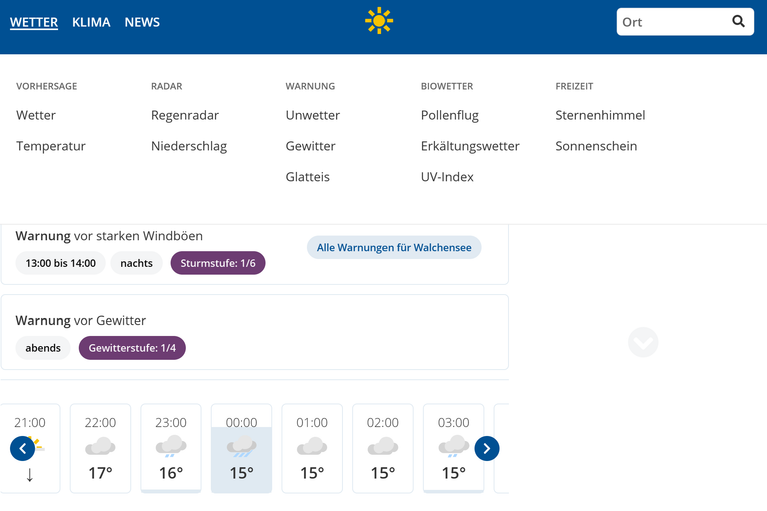Click the yellow sun logo in header

[x=379, y=21]
